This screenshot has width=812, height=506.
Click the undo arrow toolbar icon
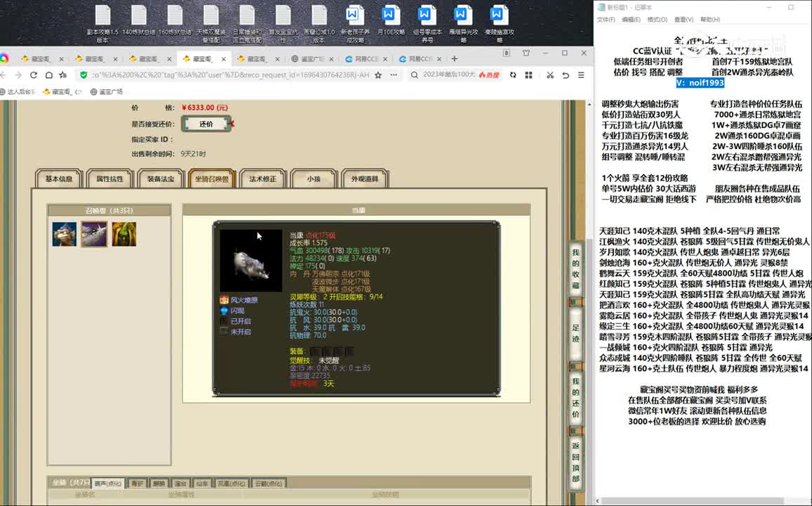565,75
